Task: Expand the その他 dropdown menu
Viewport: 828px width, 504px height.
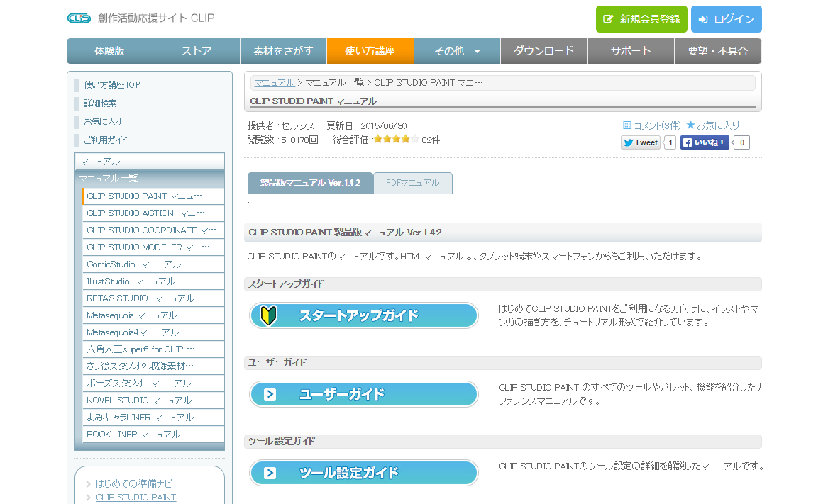Action: [458, 51]
